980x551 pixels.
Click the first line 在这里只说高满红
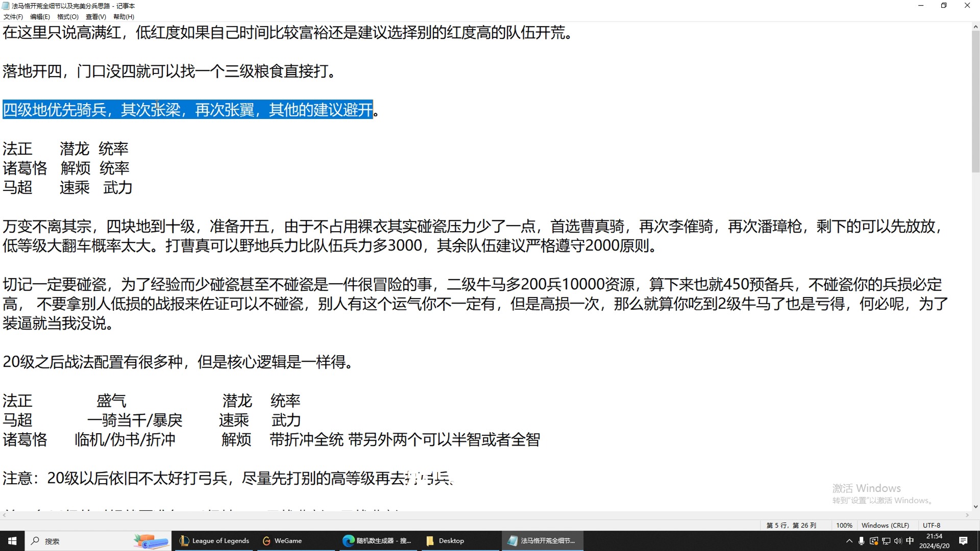(288, 33)
